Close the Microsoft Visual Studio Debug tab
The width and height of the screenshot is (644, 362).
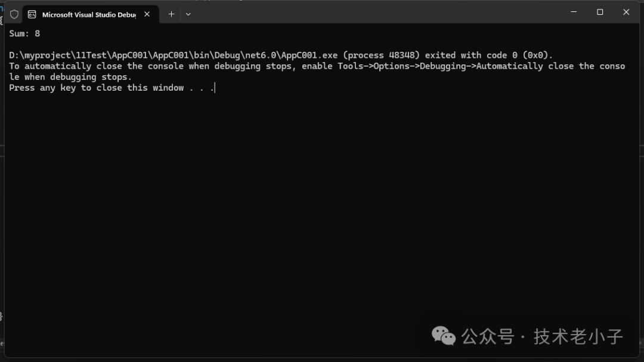(147, 14)
